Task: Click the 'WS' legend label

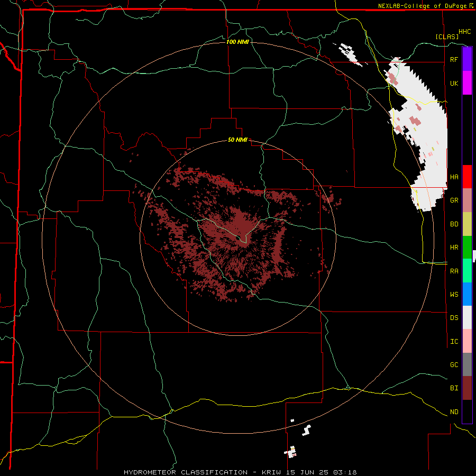Action: click(454, 295)
